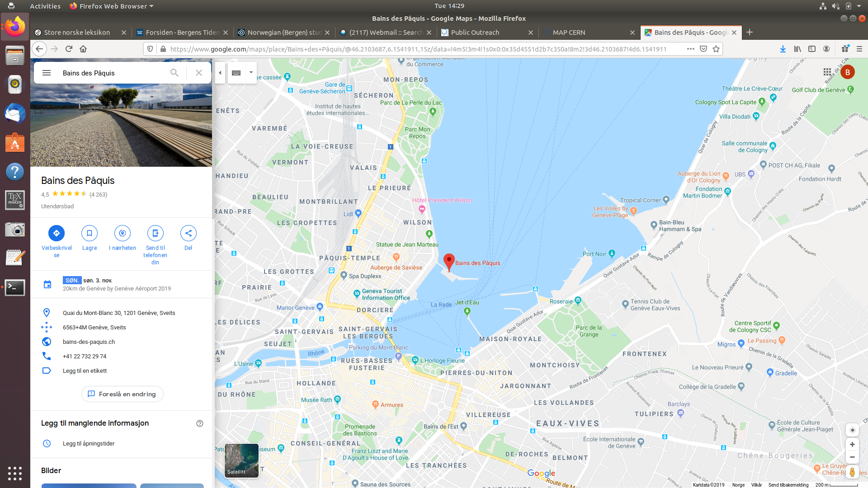
Task: Click Legg til en etikett
Action: (x=85, y=371)
